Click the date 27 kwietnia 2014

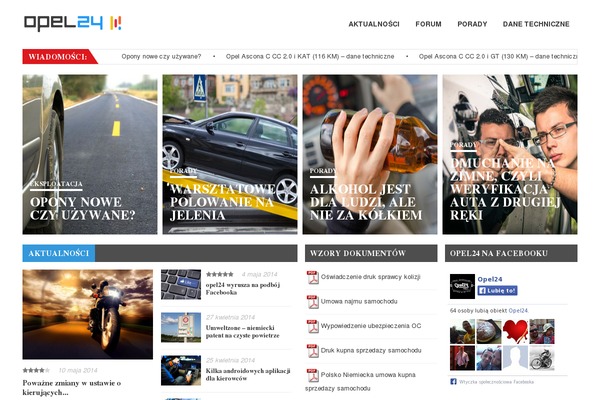[x=230, y=317]
